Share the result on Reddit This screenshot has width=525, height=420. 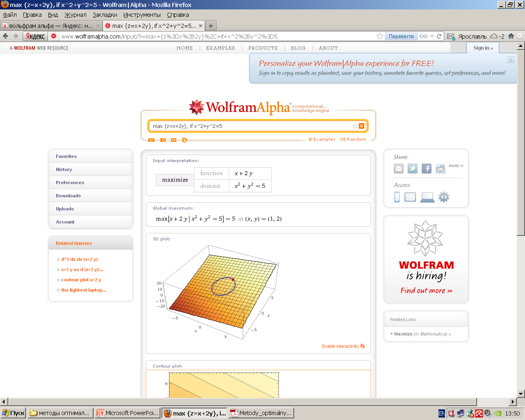click(441, 169)
